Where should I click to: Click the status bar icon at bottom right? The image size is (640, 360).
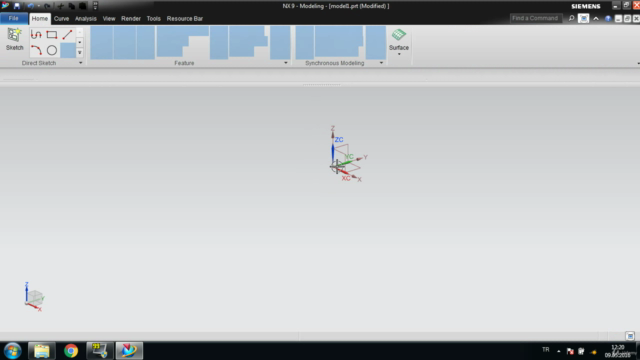tap(630, 336)
